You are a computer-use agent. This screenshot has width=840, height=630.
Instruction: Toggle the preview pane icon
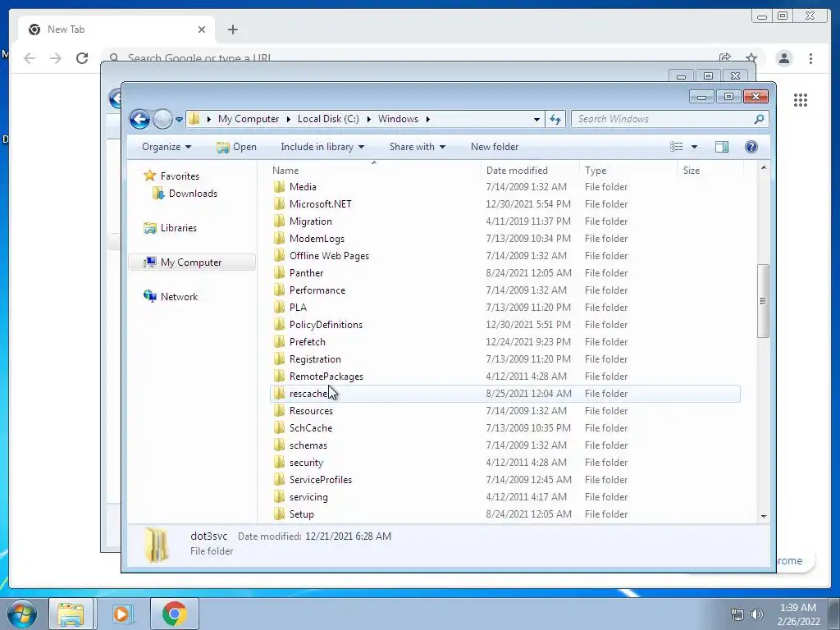[722, 147]
